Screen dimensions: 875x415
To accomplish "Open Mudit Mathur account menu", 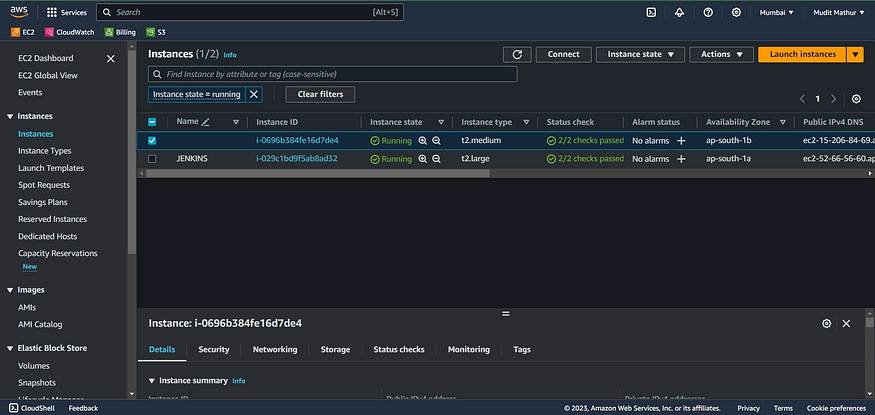I will 838,12.
